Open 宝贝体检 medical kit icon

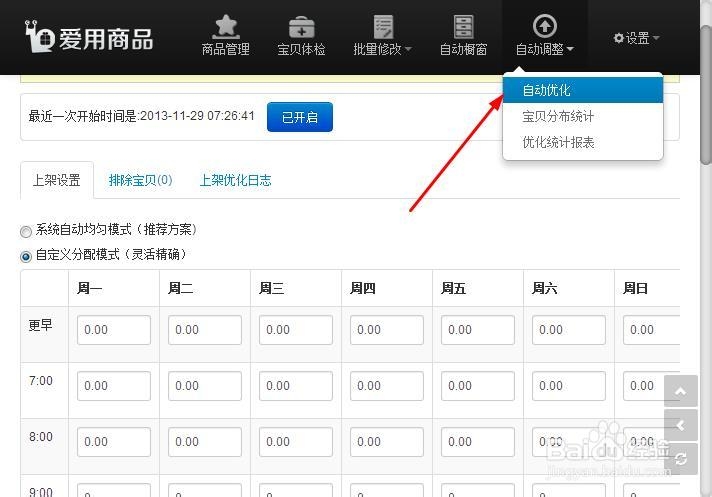[302, 27]
